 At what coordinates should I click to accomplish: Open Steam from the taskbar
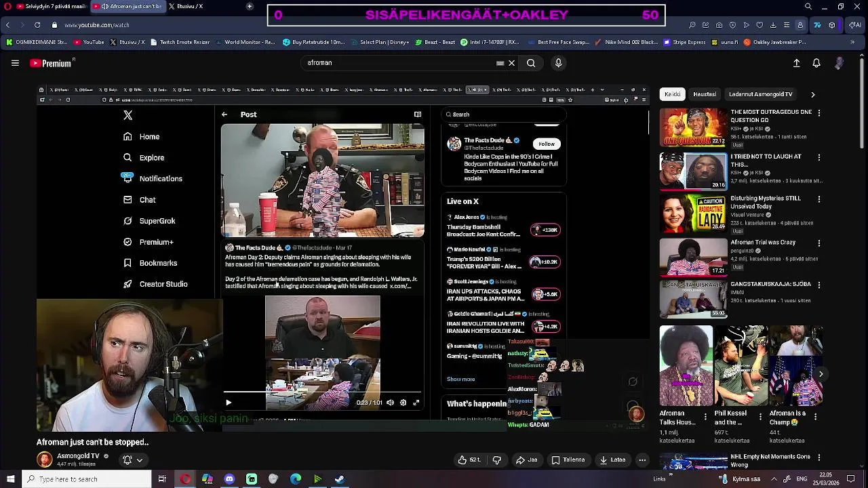click(x=340, y=479)
